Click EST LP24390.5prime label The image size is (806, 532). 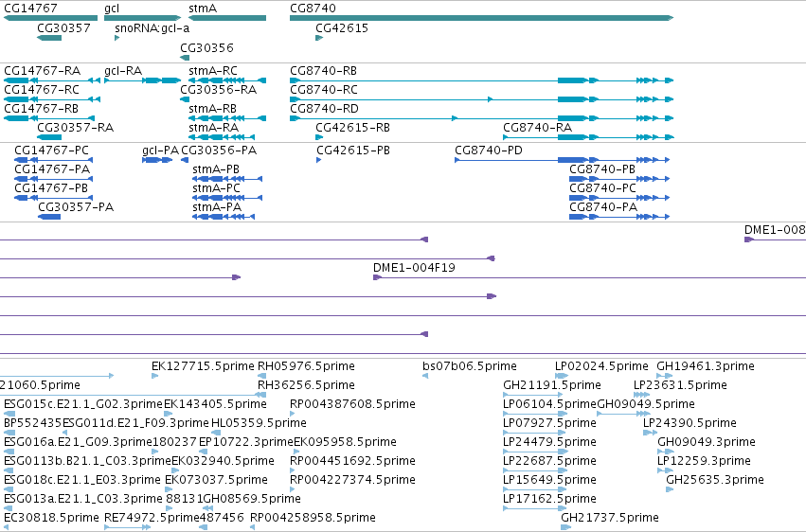[690, 423]
